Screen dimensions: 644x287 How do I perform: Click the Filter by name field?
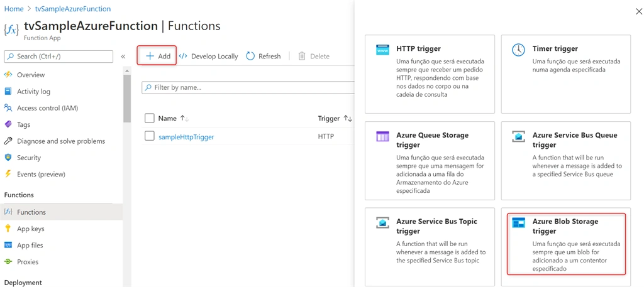pyautogui.click(x=248, y=87)
